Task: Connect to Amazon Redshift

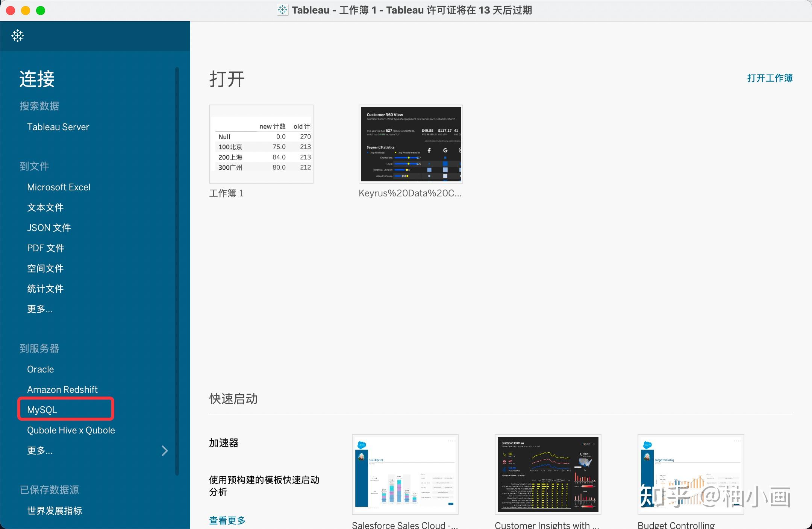Action: [x=62, y=389]
